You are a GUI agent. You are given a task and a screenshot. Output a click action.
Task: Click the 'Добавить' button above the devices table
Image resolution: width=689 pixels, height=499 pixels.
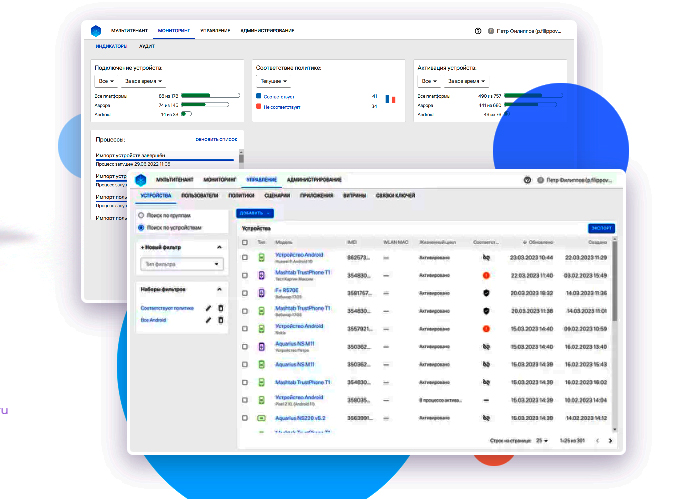point(254,213)
